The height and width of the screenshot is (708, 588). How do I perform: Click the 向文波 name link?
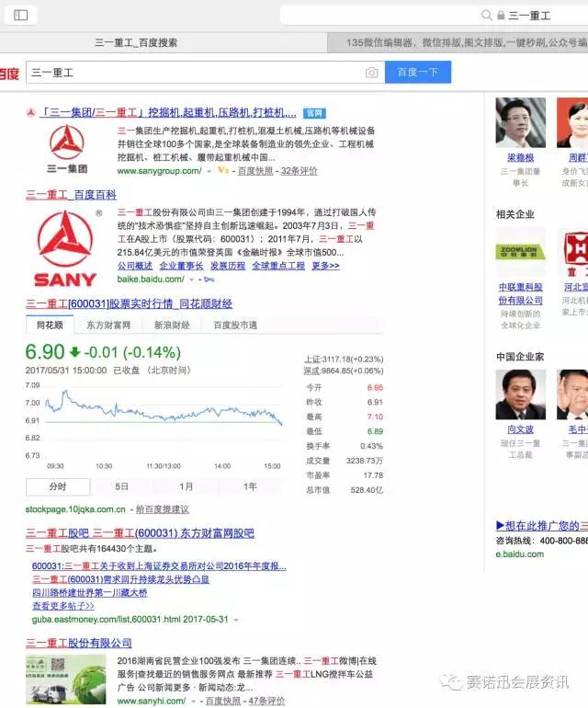coord(520,429)
